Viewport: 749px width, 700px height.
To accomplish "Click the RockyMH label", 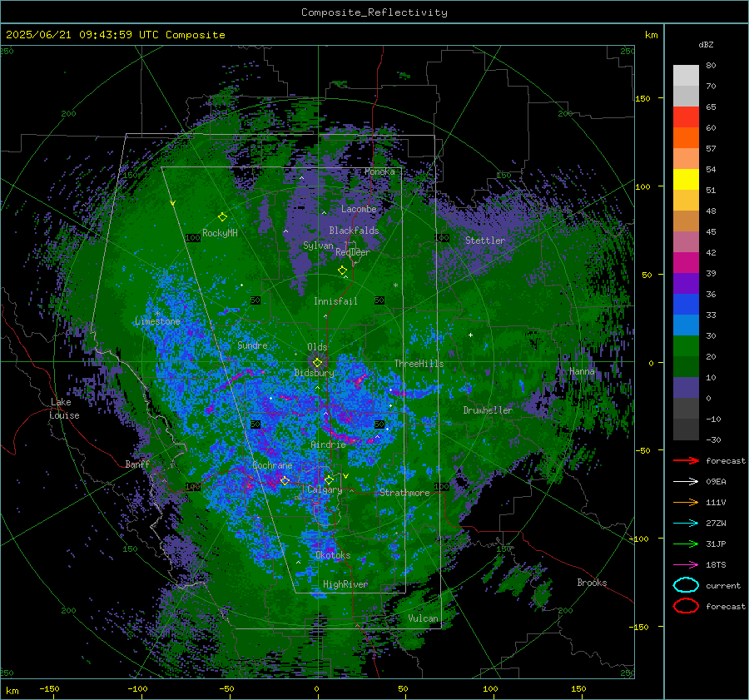I will [x=220, y=233].
